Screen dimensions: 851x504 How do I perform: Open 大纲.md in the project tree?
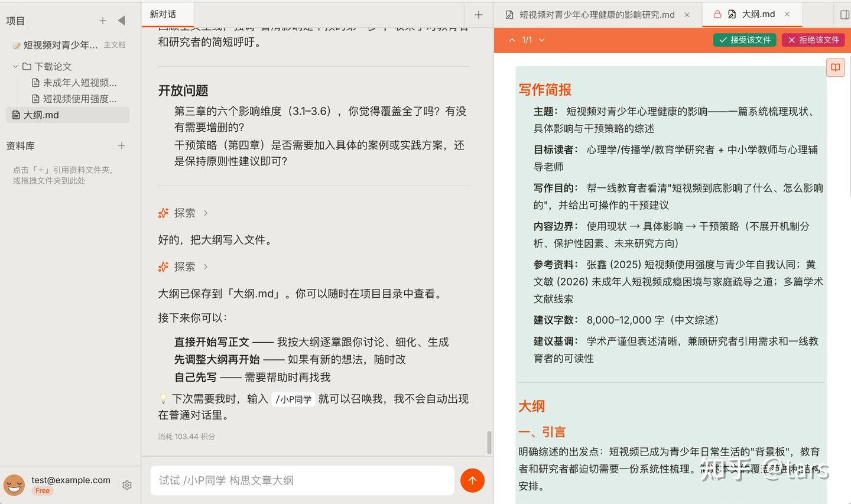[41, 115]
